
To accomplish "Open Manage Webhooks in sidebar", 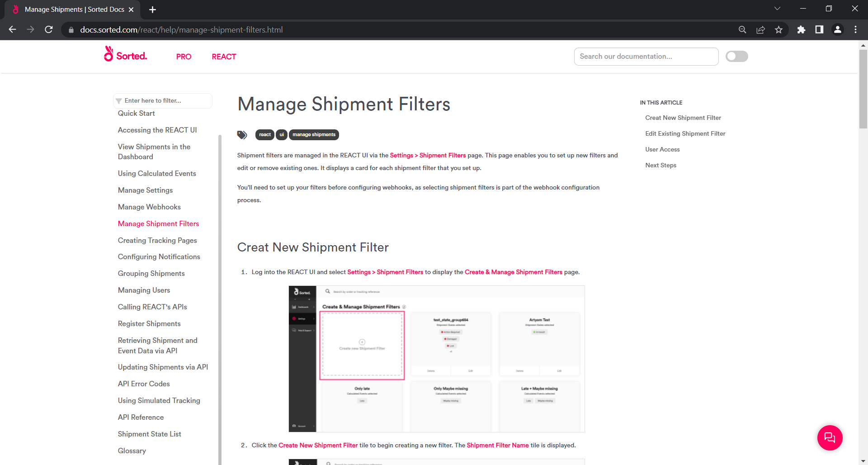I will point(149,207).
